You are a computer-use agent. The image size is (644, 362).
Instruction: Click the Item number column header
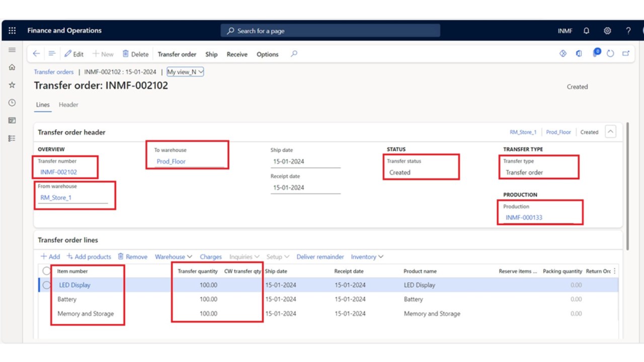[72, 271]
